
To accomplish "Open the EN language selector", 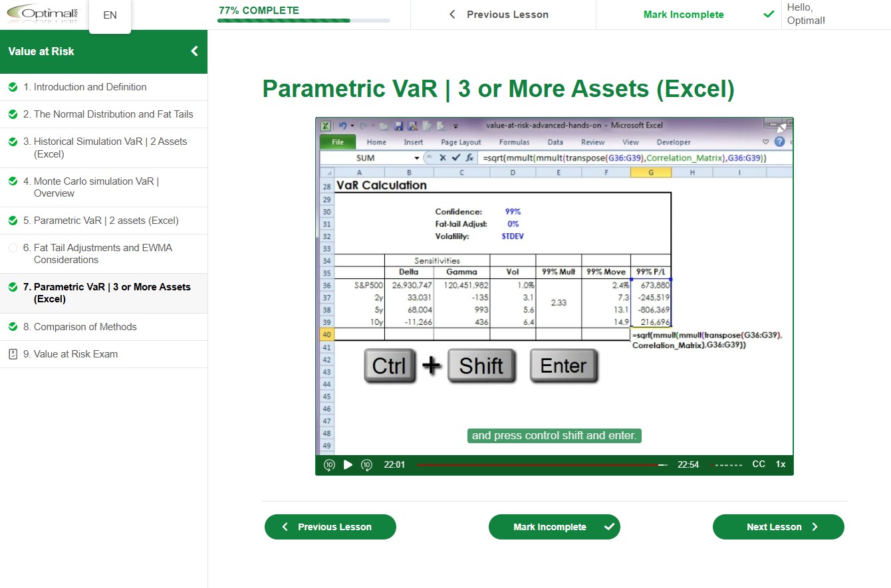I will [x=110, y=15].
